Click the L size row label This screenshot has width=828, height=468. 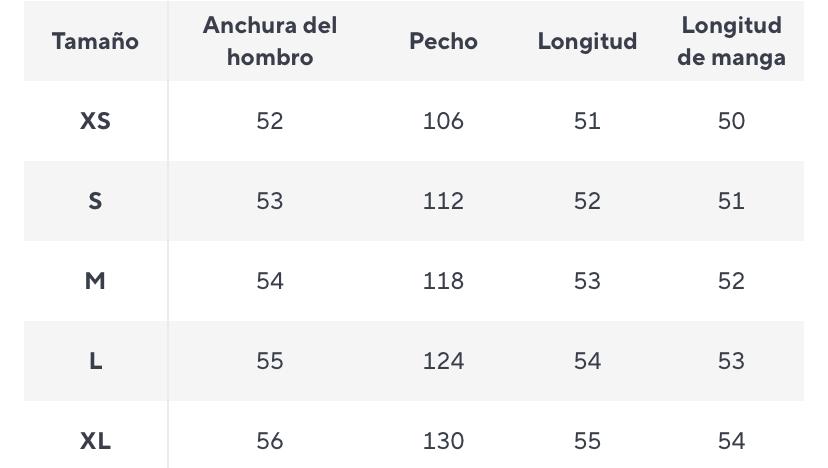coord(95,361)
